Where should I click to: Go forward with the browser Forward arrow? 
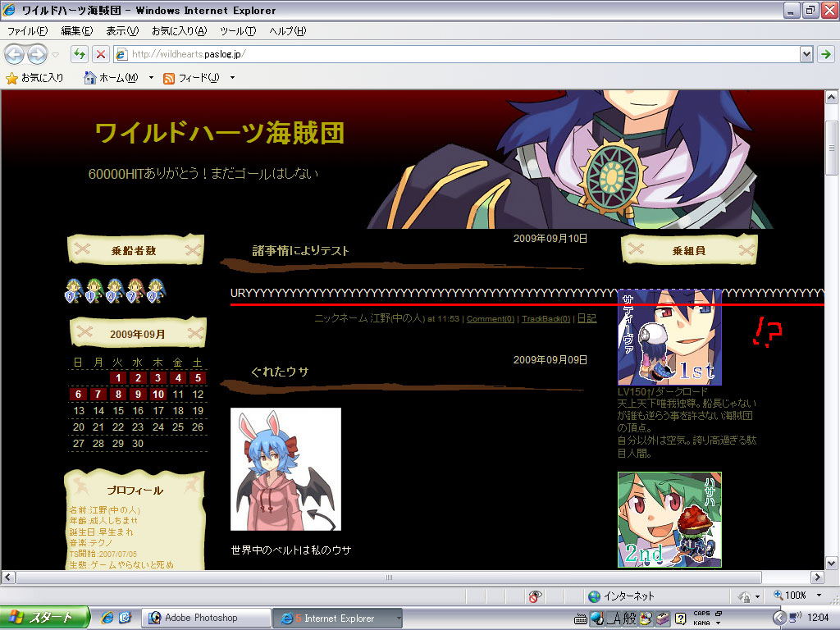click(x=37, y=53)
